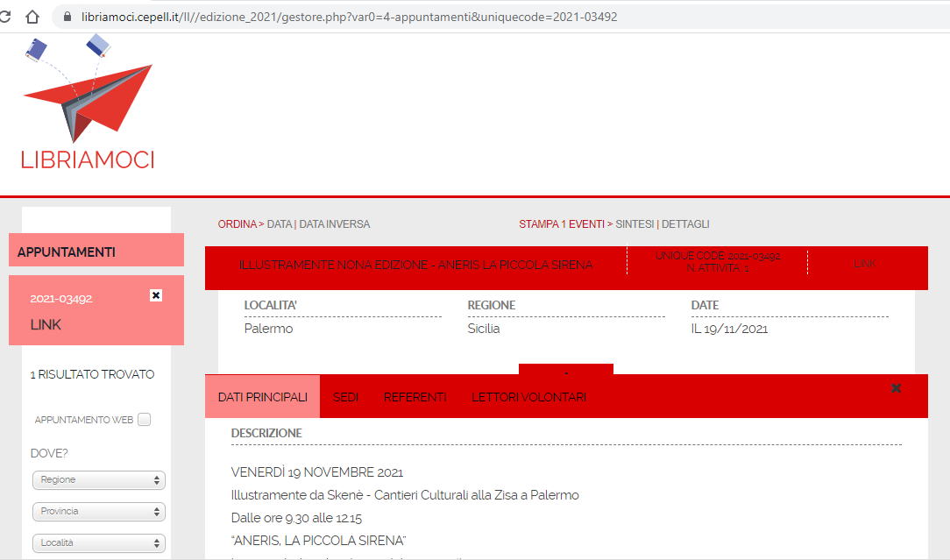Switch to the Sedi tab

345,397
